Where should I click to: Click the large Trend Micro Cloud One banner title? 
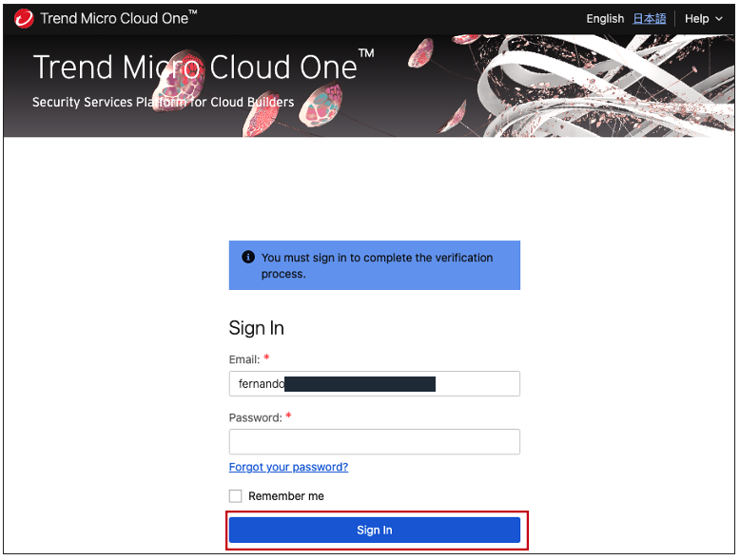204,66
